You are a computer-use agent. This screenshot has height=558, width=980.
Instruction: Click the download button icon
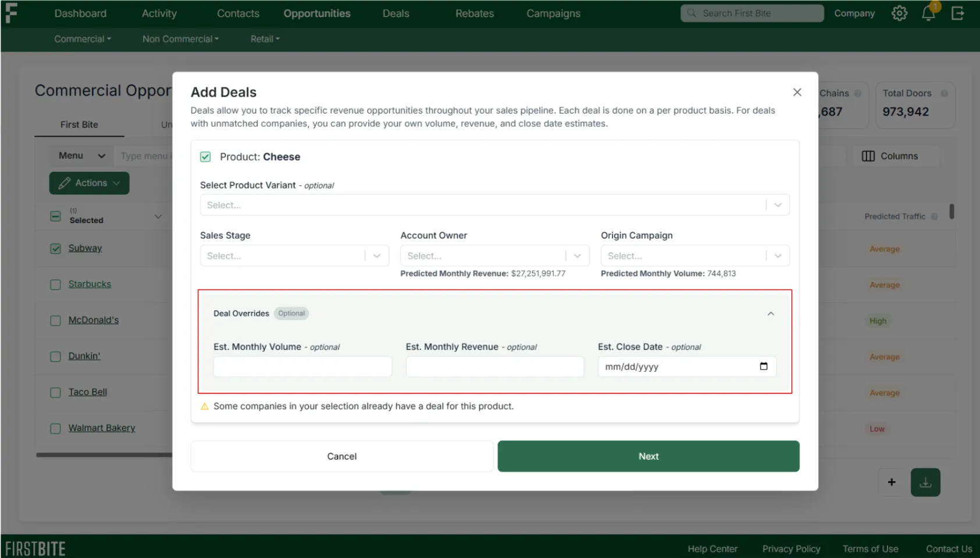pyautogui.click(x=925, y=482)
